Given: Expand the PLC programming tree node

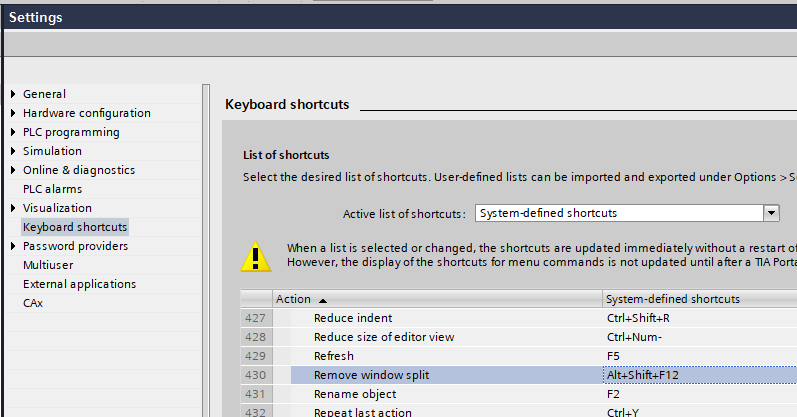Looking at the screenshot, I should pyautogui.click(x=13, y=132).
